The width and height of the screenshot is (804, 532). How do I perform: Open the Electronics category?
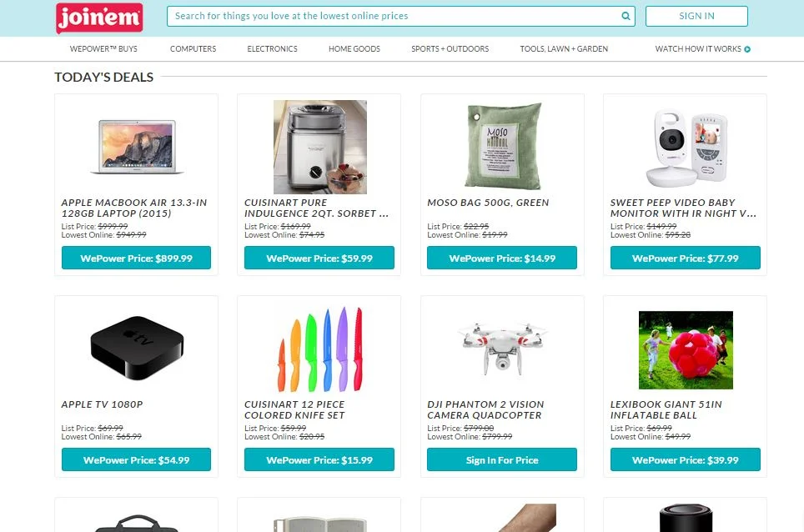[x=272, y=48]
